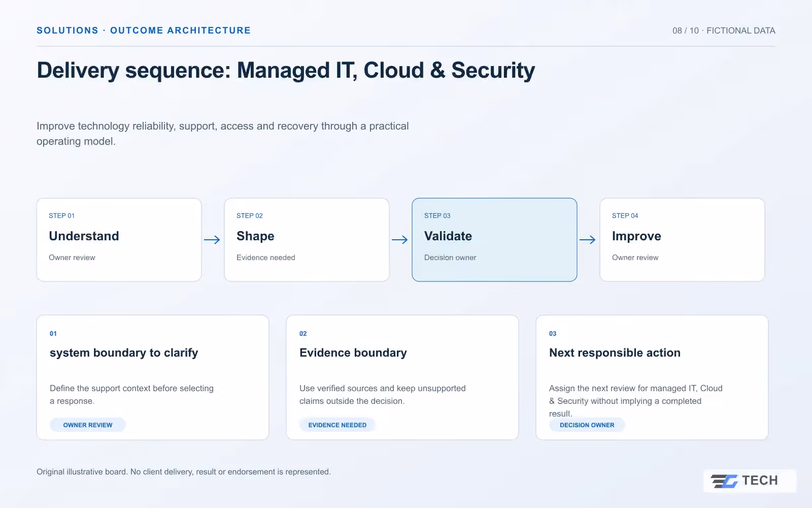This screenshot has width=812, height=508.
Task: Select the "Next responsible action" heading
Action: [615, 353]
